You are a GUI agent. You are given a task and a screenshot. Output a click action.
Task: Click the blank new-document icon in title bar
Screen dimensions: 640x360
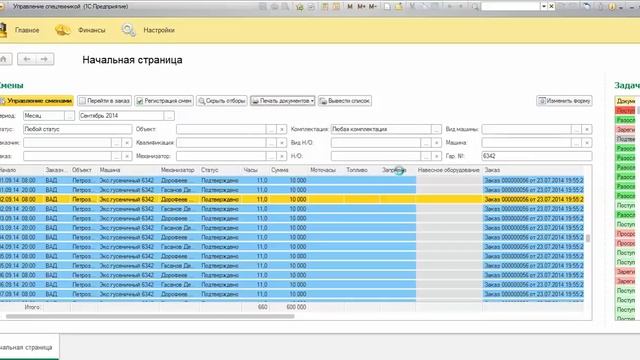[387, 7]
